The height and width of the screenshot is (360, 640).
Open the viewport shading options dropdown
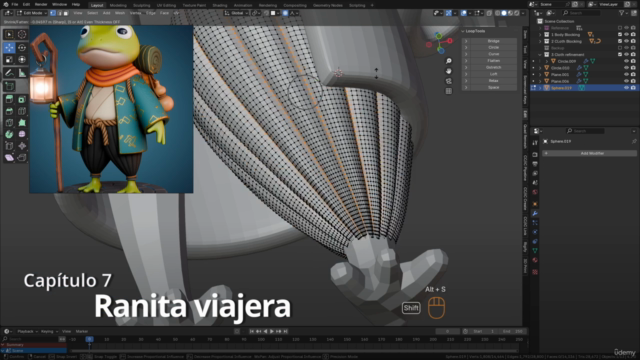(523, 13)
